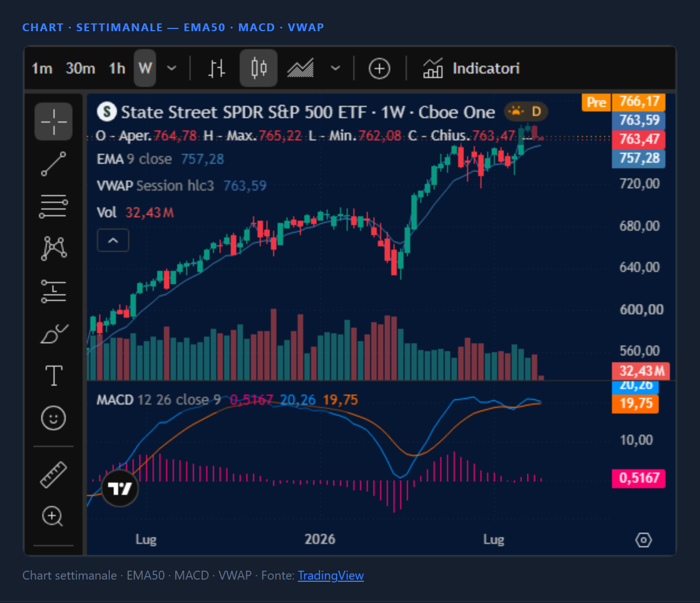
Task: Select the brush drawing tool
Action: point(54,334)
